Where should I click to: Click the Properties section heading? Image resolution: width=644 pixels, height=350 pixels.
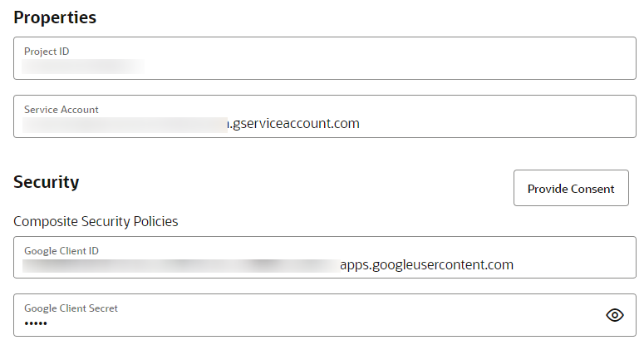point(55,17)
